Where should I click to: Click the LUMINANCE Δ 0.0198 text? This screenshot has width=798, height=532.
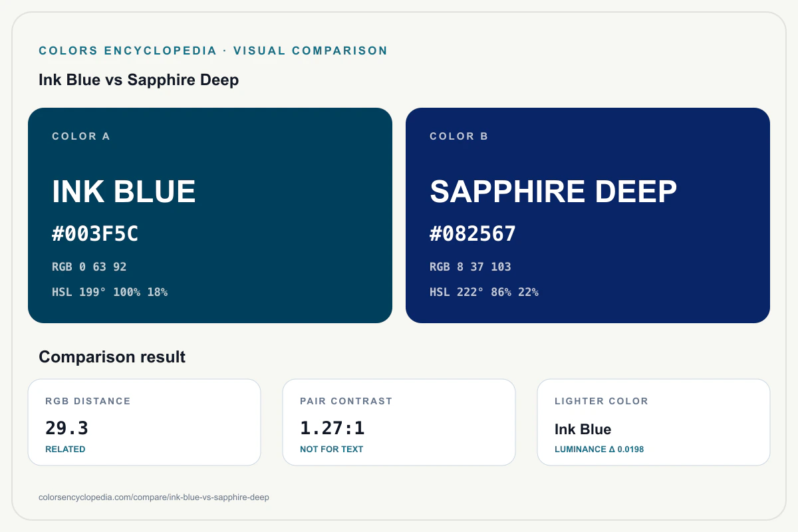(x=599, y=449)
